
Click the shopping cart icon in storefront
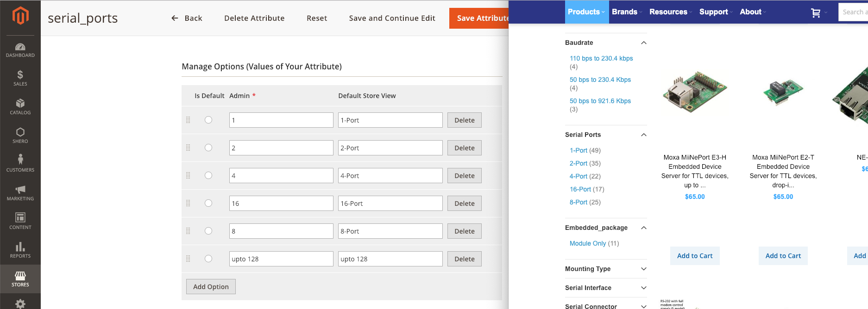816,13
